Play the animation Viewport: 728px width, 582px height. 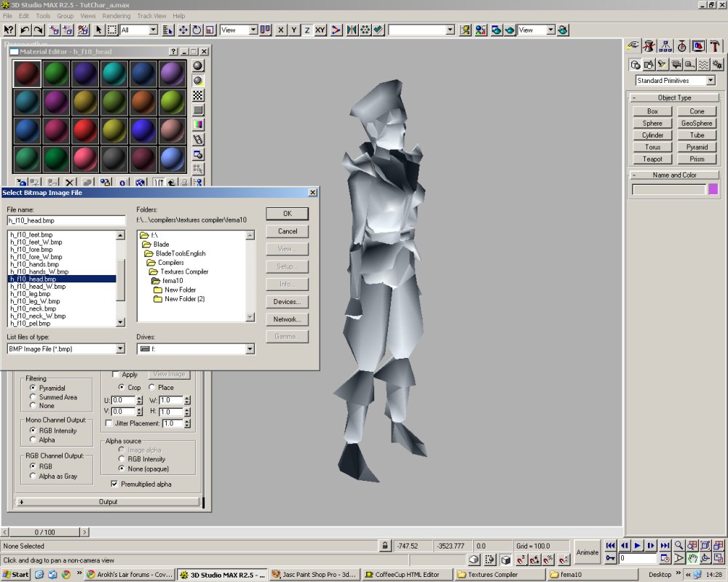[638, 546]
